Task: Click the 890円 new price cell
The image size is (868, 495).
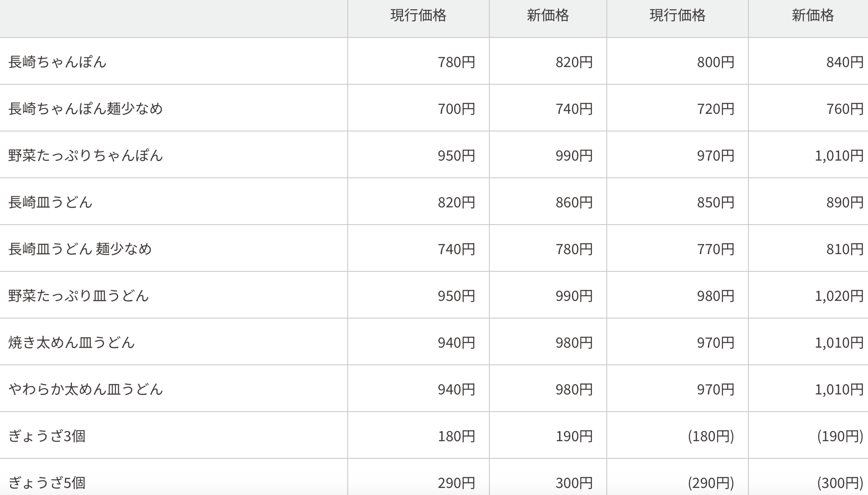Action: coord(845,202)
